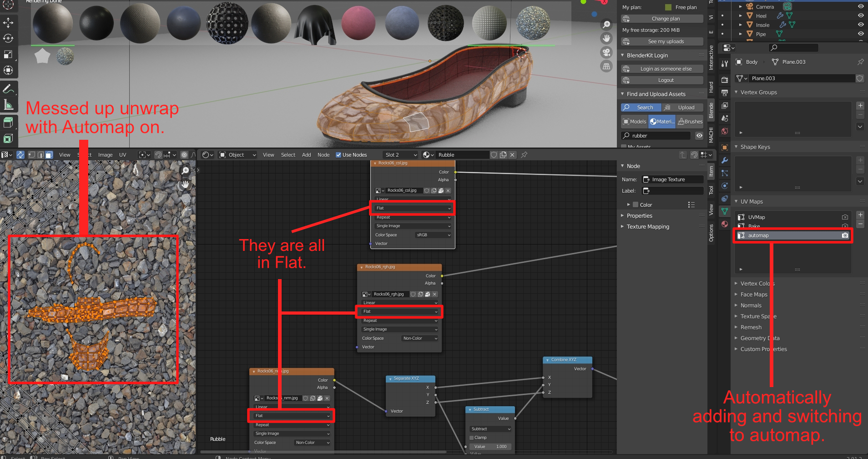Click the viewport zoom magnifier icon
Image resolution: width=868 pixels, height=459 pixels.
[606, 25]
